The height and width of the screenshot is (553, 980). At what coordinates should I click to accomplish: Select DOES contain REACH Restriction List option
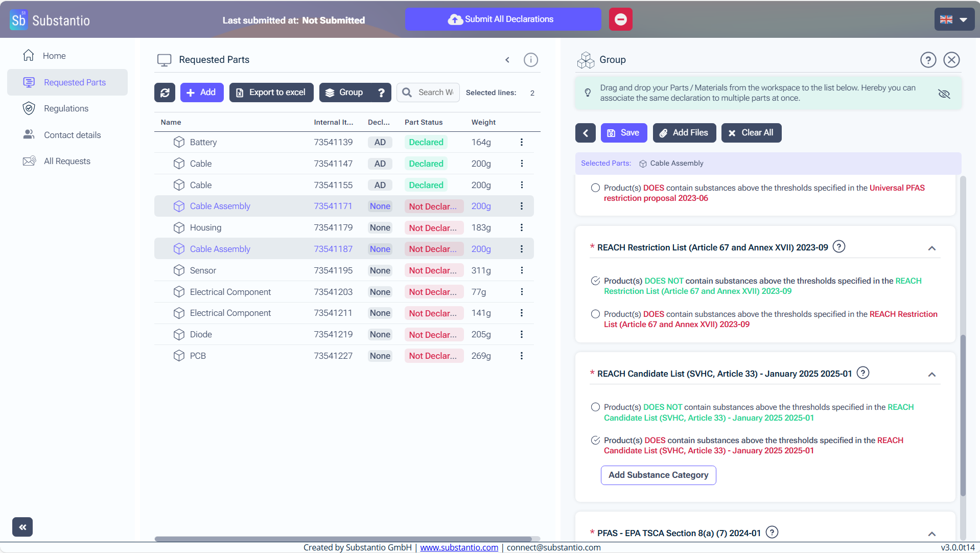point(595,314)
